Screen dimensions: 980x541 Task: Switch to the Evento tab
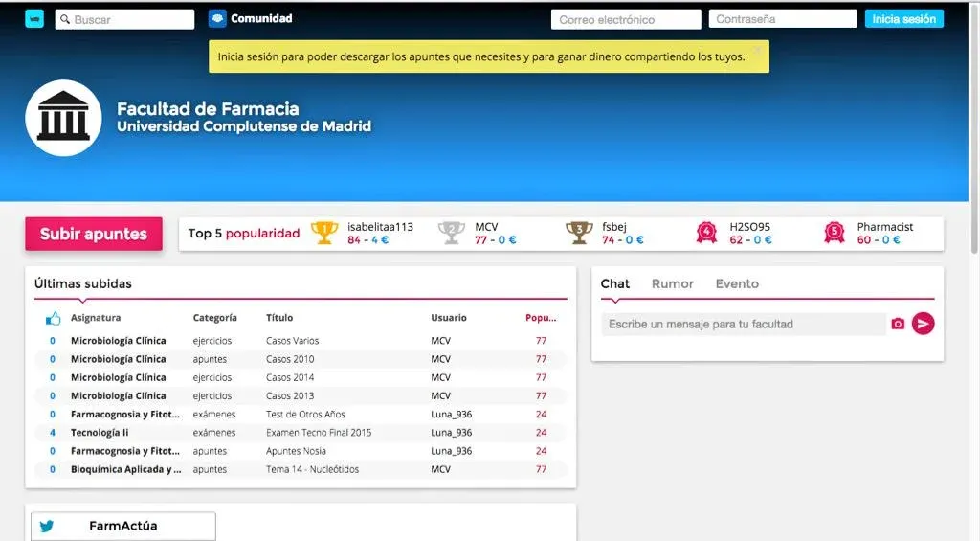(x=737, y=283)
